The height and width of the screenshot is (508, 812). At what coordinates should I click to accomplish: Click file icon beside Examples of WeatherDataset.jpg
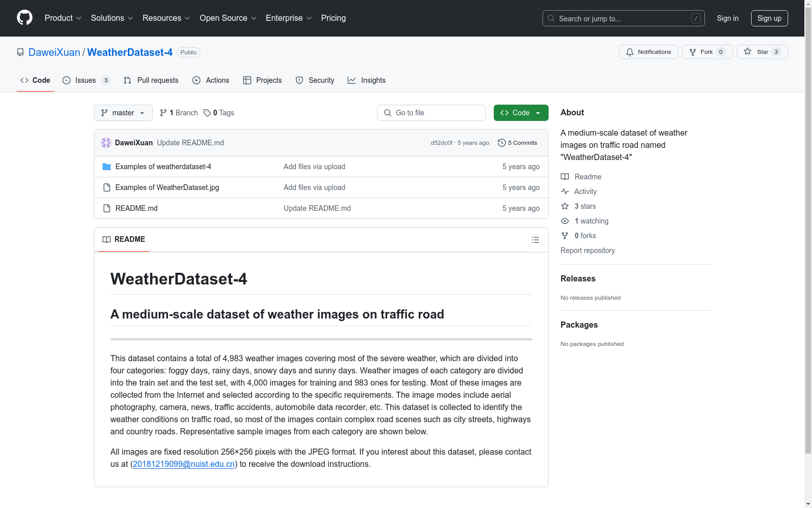point(107,187)
